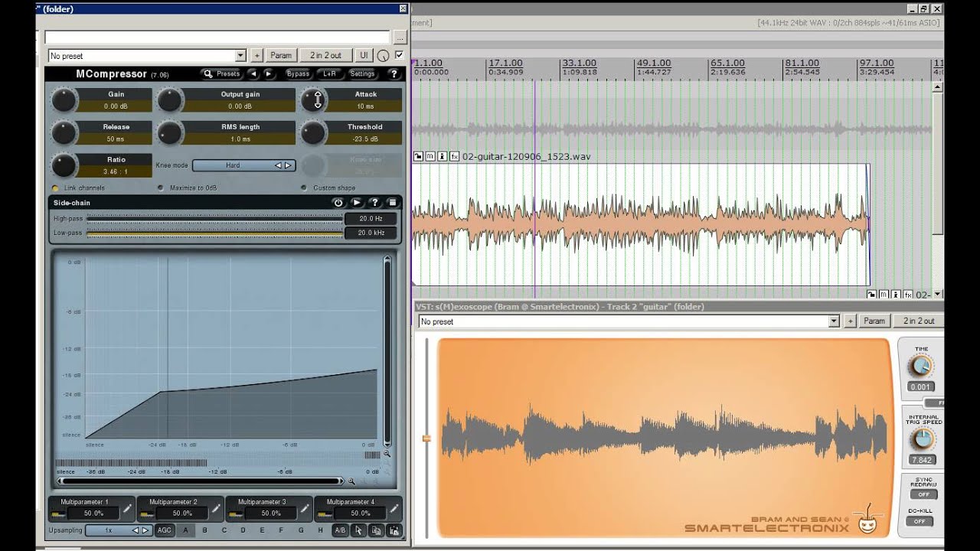This screenshot has height=551, width=980.
Task: Enable Maximize to 0dB option
Action: [187, 187]
